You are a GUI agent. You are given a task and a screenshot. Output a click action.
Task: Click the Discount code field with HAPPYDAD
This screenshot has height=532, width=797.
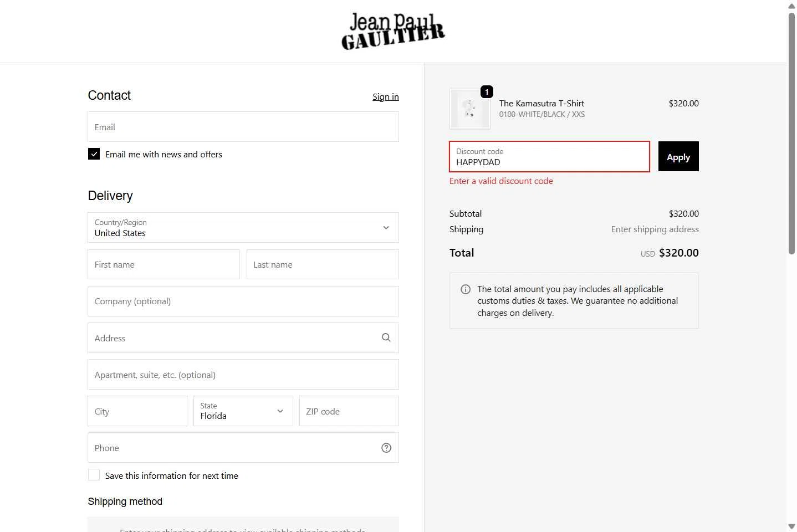tap(549, 156)
